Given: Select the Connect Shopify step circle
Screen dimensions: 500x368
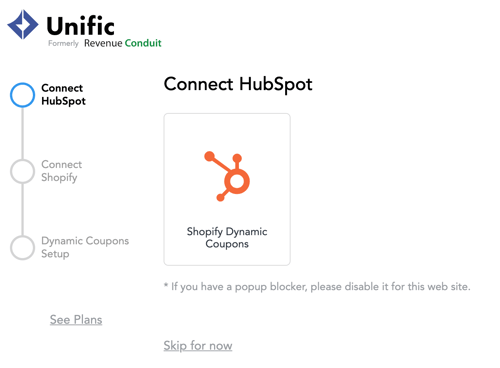Looking at the screenshot, I should tap(22, 171).
